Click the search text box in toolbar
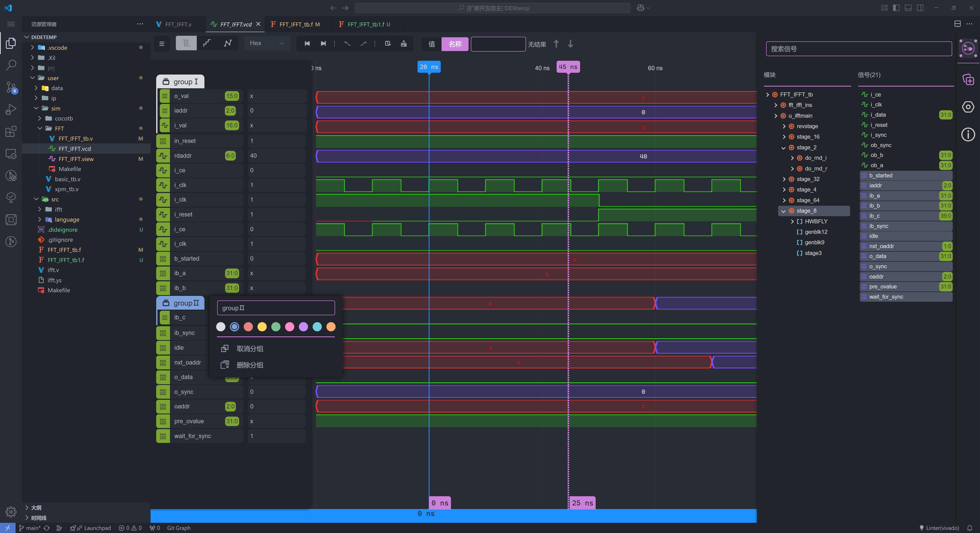Screen dimensions: 980x533 point(498,44)
